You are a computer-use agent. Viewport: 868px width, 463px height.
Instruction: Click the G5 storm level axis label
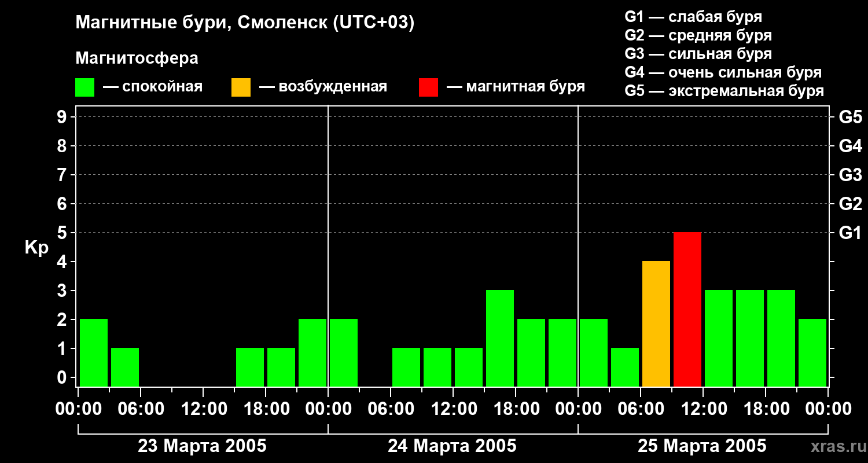tap(850, 117)
